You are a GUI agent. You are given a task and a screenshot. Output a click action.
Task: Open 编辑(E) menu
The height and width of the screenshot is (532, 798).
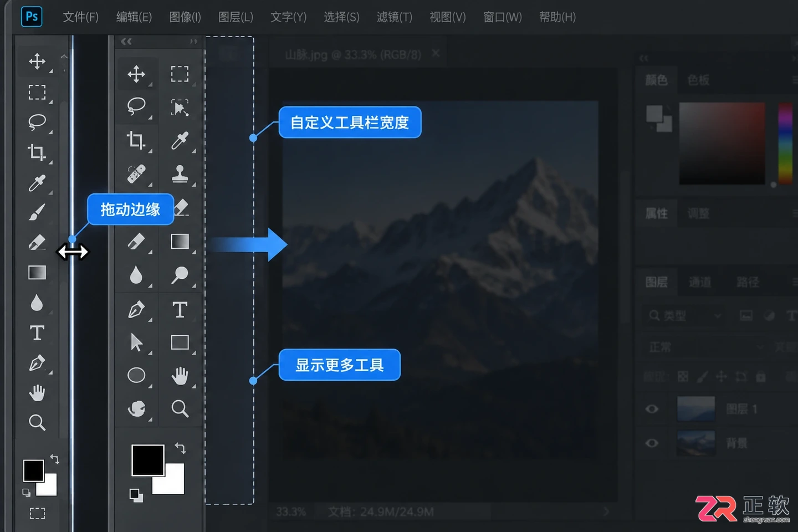click(134, 17)
